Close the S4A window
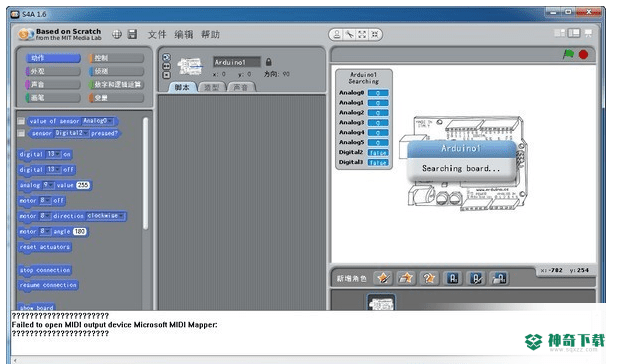617x364 pixels. 588,12
